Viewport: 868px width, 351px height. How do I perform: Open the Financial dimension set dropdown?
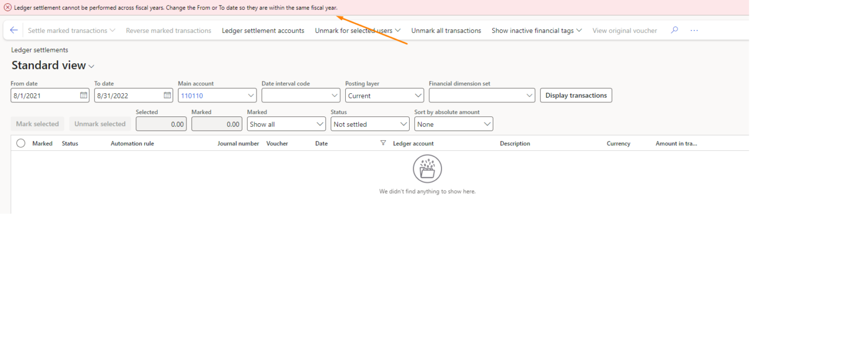[530, 96]
